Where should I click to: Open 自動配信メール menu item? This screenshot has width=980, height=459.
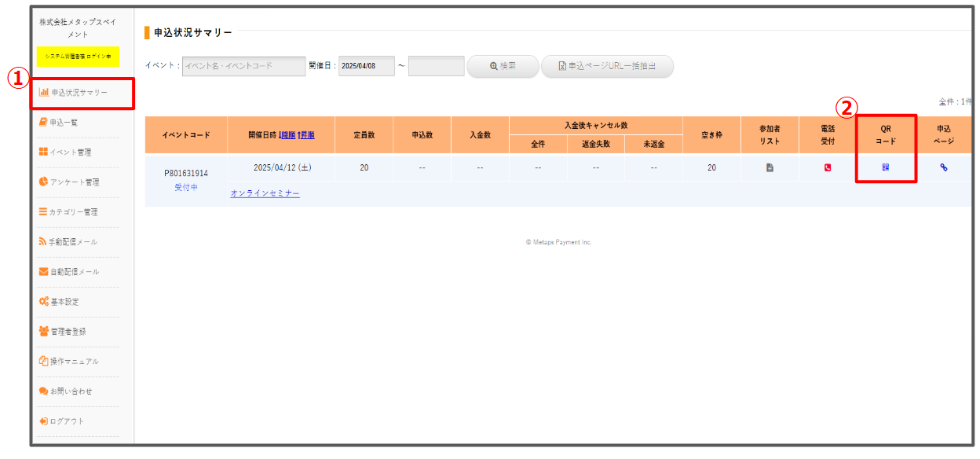(74, 272)
